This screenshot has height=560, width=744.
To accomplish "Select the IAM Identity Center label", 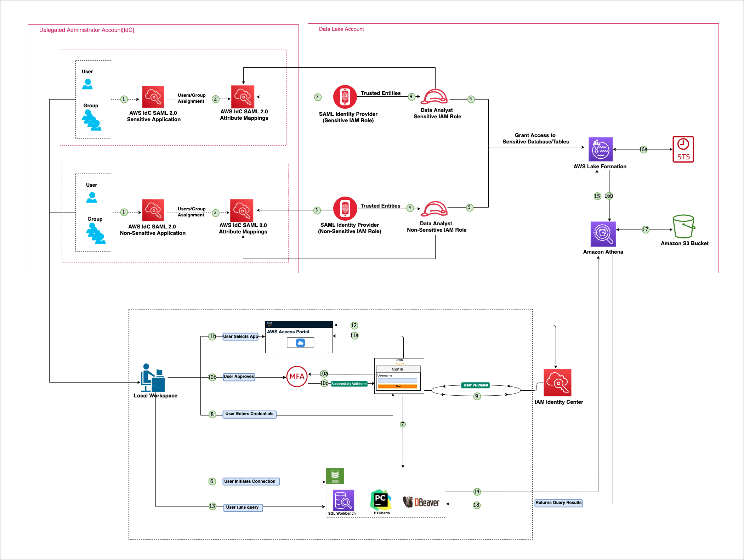I will [x=559, y=402].
